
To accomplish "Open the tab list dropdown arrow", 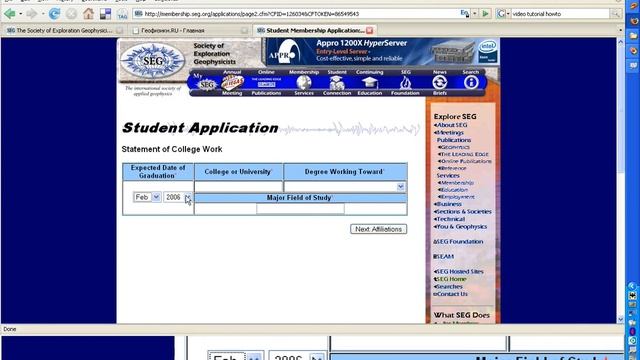I will click(x=620, y=30).
